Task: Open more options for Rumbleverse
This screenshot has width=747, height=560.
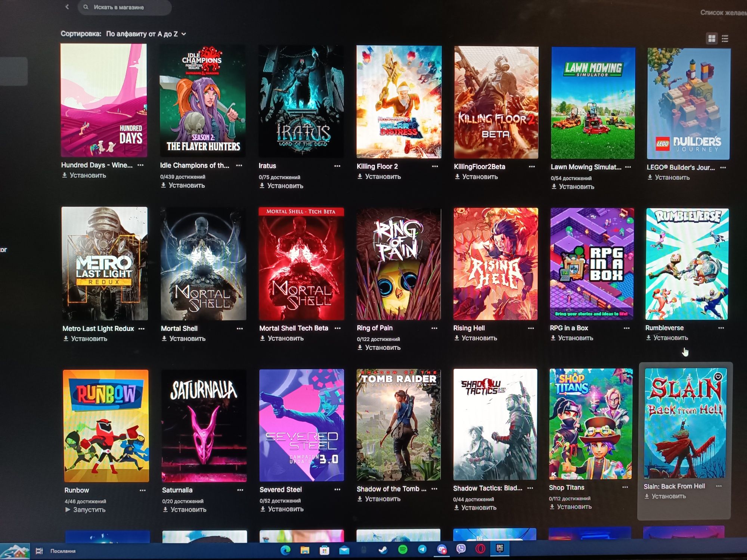Action: tap(721, 328)
